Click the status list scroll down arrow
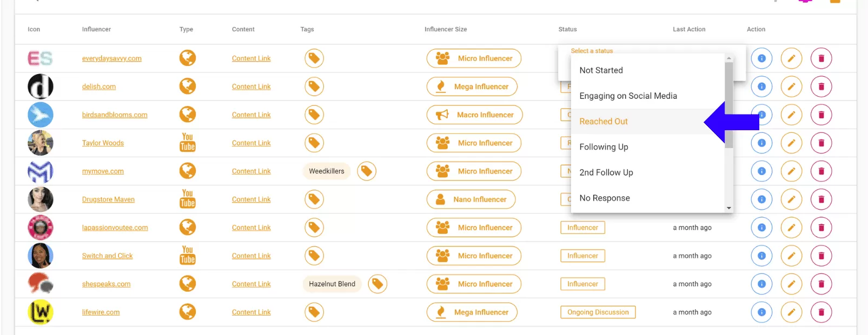The image size is (868, 335). pos(729,208)
